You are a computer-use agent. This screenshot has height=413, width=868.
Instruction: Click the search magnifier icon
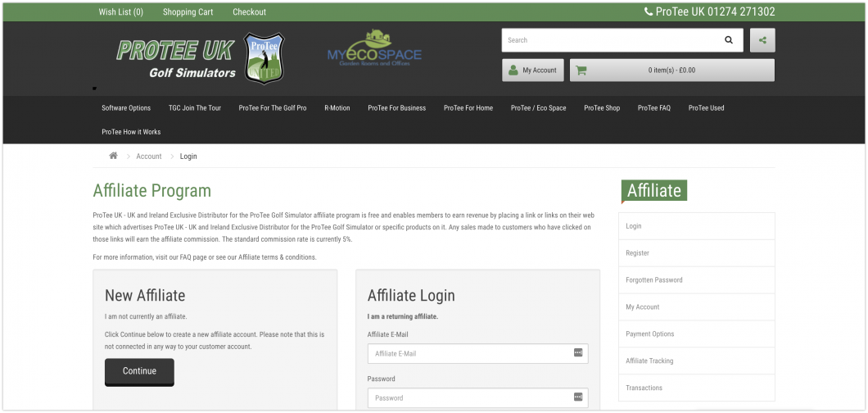(x=729, y=40)
